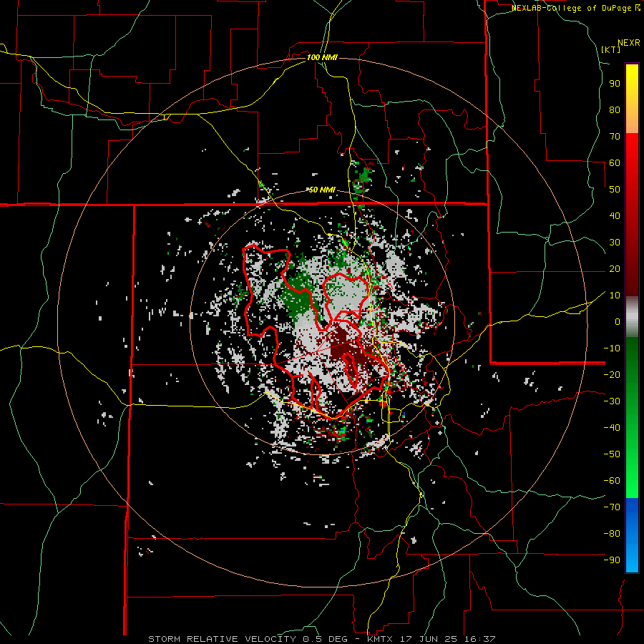Screen dimensions: 644x644
Task: Click the "16:37" timestamp
Action: pyautogui.click(x=480, y=639)
